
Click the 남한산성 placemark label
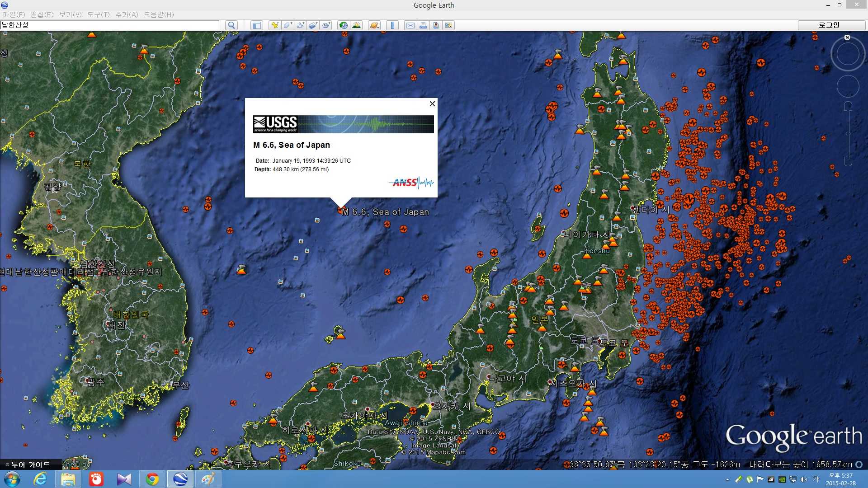98,264
